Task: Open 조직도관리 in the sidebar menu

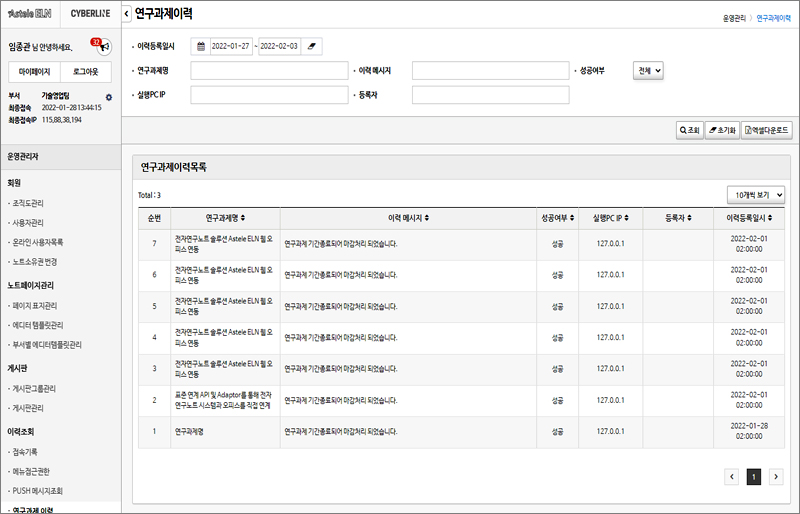Action: pos(28,203)
